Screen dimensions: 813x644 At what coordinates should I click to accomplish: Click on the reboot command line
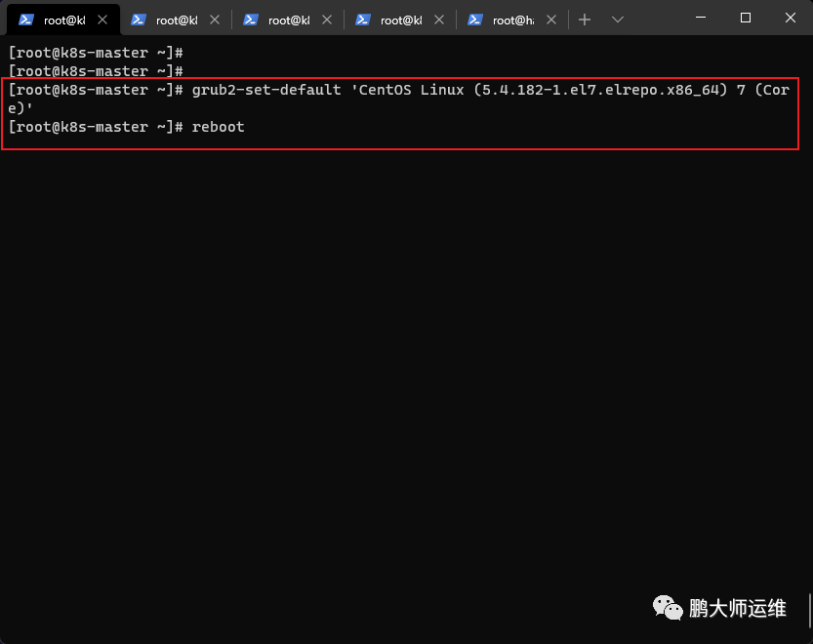click(127, 127)
